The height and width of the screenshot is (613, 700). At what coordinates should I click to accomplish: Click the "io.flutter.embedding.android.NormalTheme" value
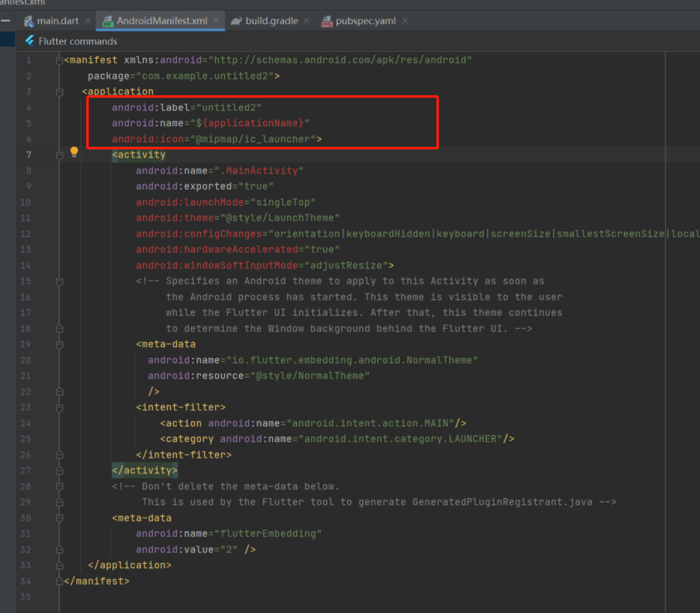[x=352, y=360]
